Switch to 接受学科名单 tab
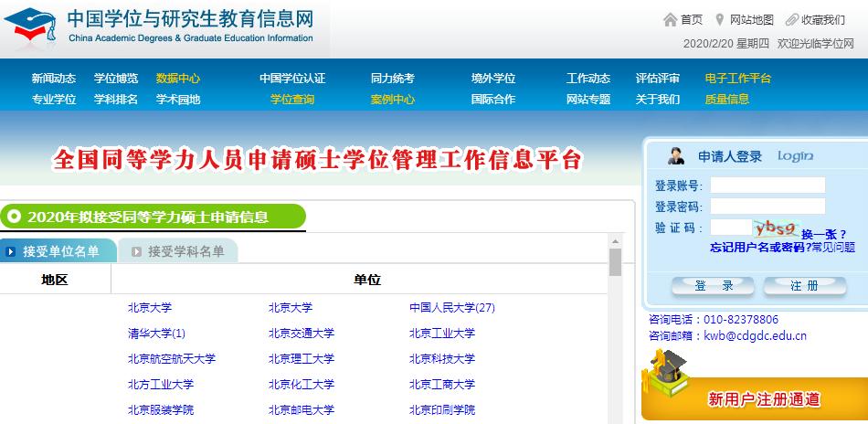868x424 pixels. 177,251
